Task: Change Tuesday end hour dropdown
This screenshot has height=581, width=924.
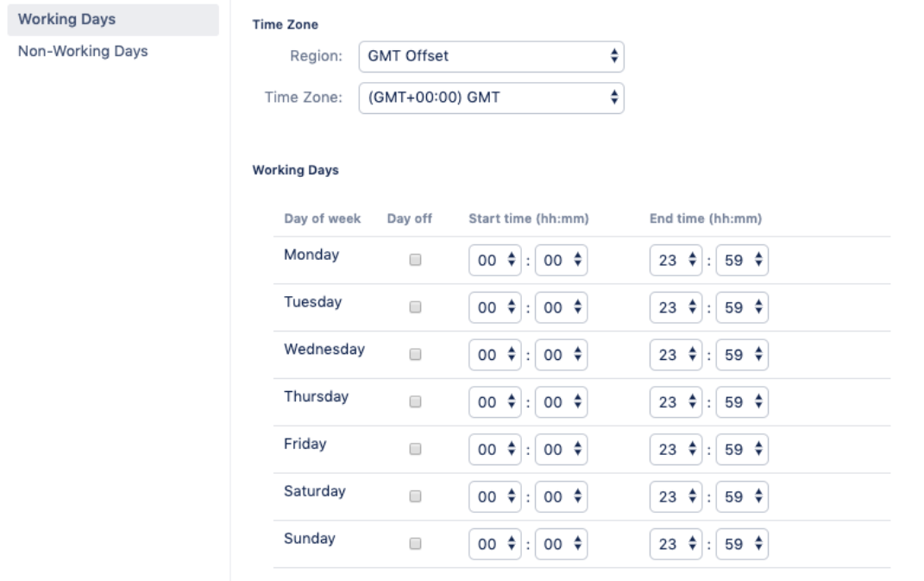Action: click(x=676, y=307)
